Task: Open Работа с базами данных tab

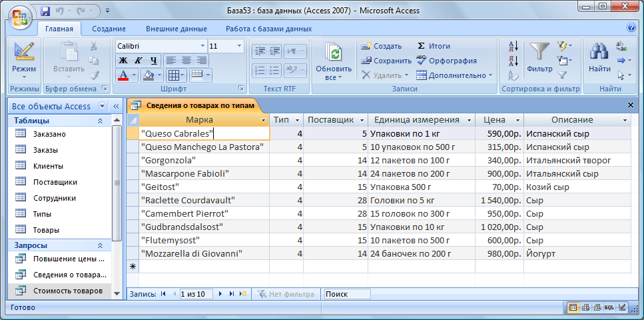Action: (x=268, y=29)
